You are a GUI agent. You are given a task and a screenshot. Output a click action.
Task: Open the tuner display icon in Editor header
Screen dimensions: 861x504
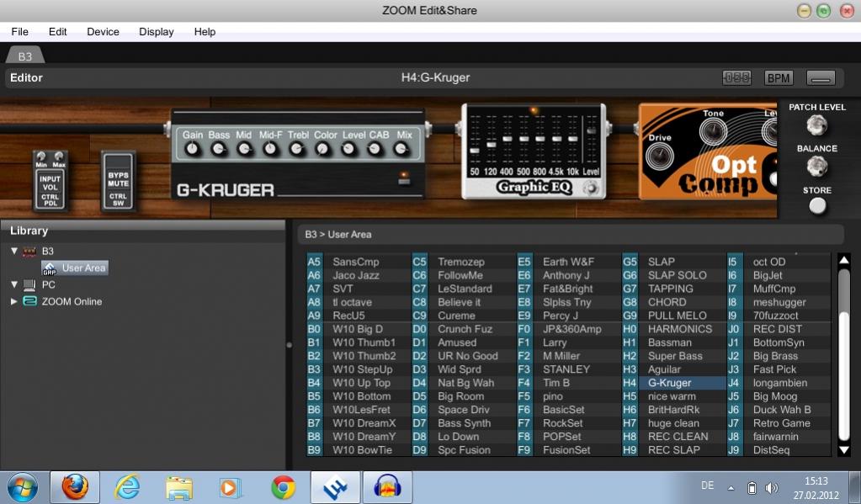[736, 78]
